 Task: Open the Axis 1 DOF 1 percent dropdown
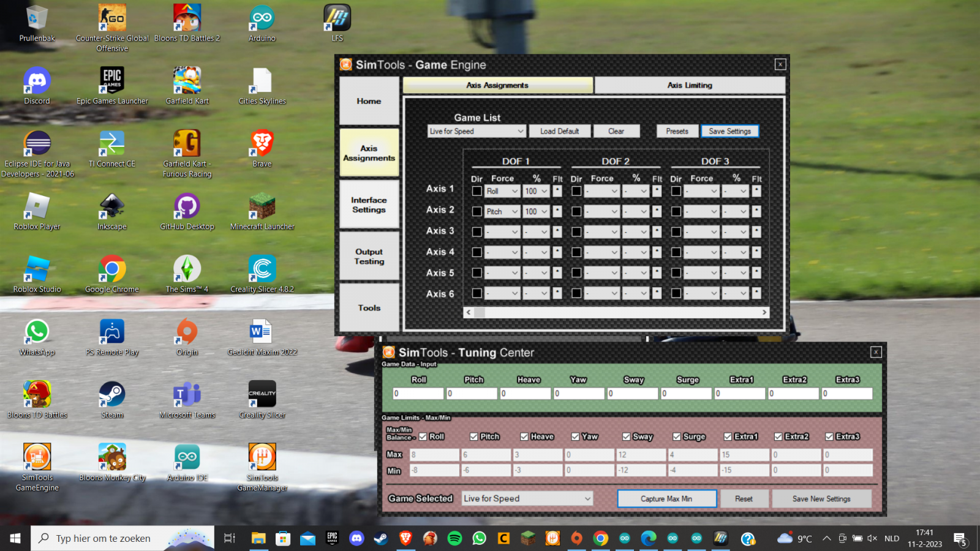point(536,191)
